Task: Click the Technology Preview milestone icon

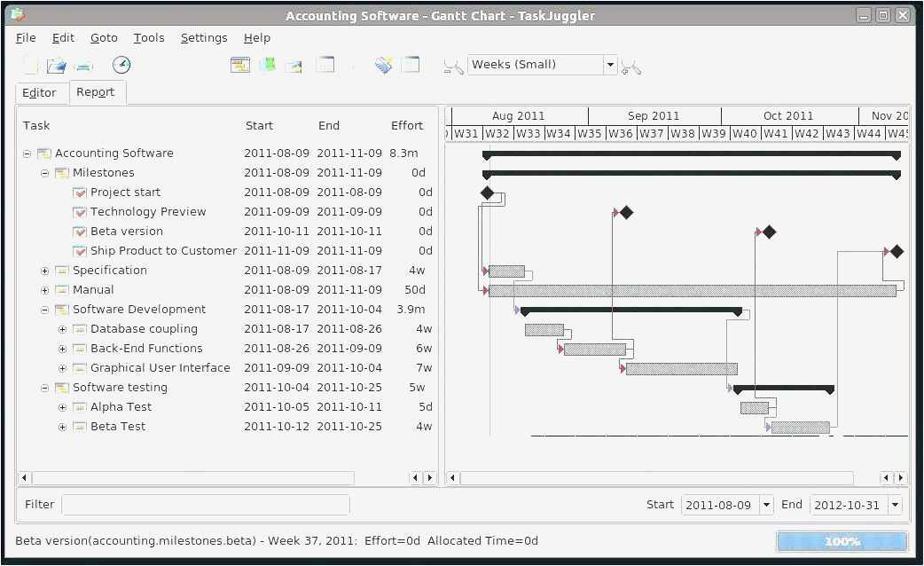Action: click(80, 212)
